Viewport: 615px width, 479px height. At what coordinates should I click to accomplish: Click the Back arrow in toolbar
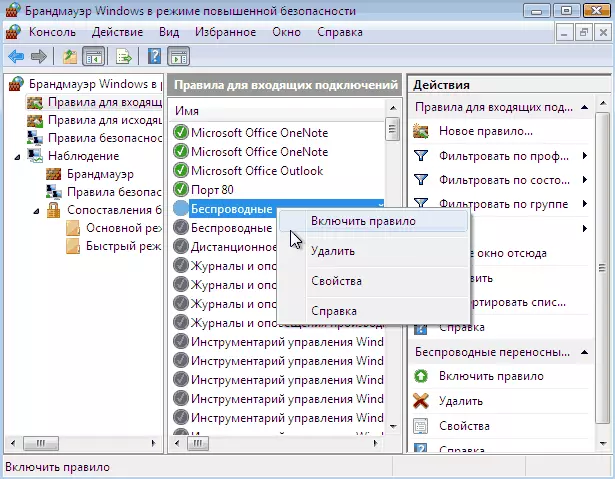[x=16, y=56]
